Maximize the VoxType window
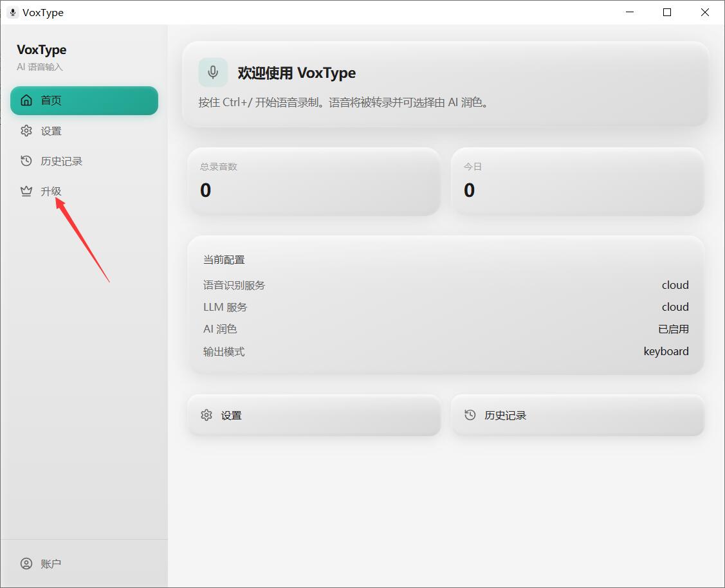 pos(667,12)
